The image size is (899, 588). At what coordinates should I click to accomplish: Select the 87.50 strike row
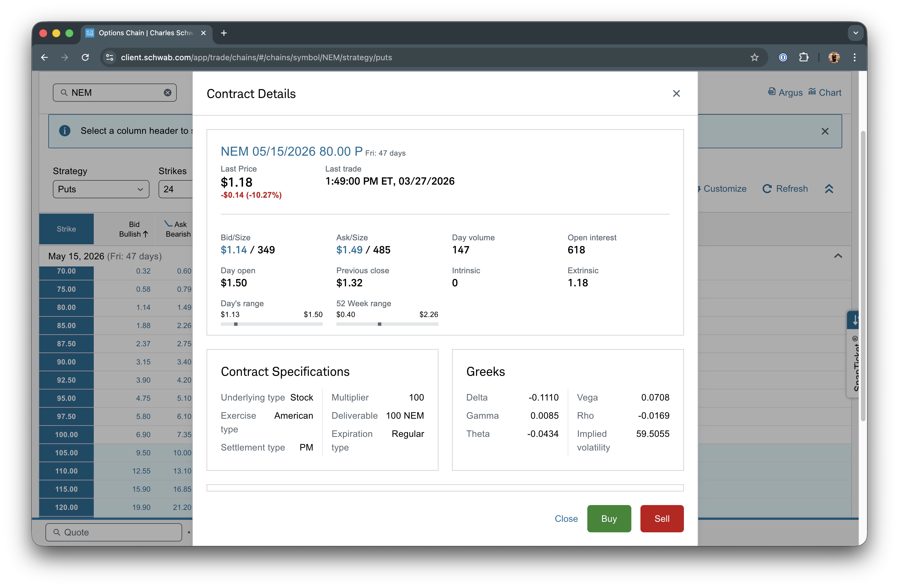pyautogui.click(x=66, y=344)
